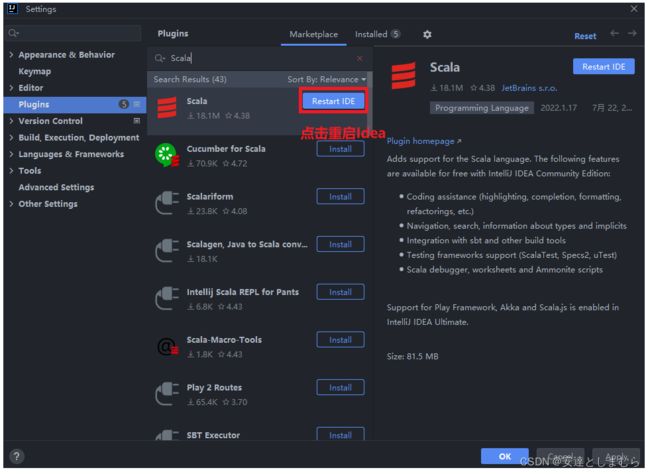Expand Languages & Frameworks section
Viewport: 650px width, 474px height.
click(12, 154)
